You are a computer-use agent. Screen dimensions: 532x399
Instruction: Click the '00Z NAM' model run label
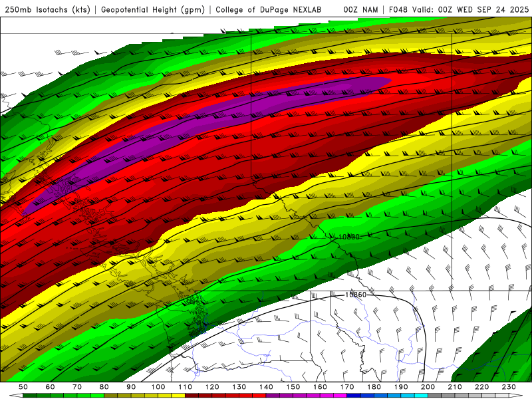click(x=360, y=10)
